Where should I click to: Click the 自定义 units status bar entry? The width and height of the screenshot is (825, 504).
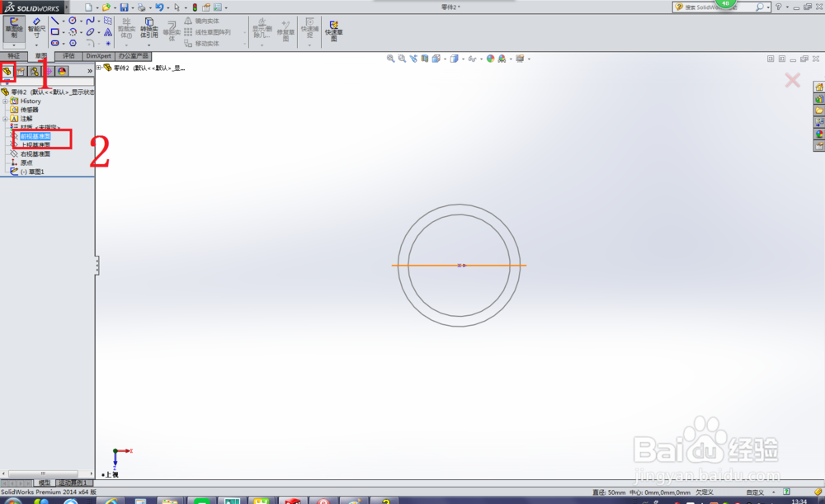click(x=755, y=492)
